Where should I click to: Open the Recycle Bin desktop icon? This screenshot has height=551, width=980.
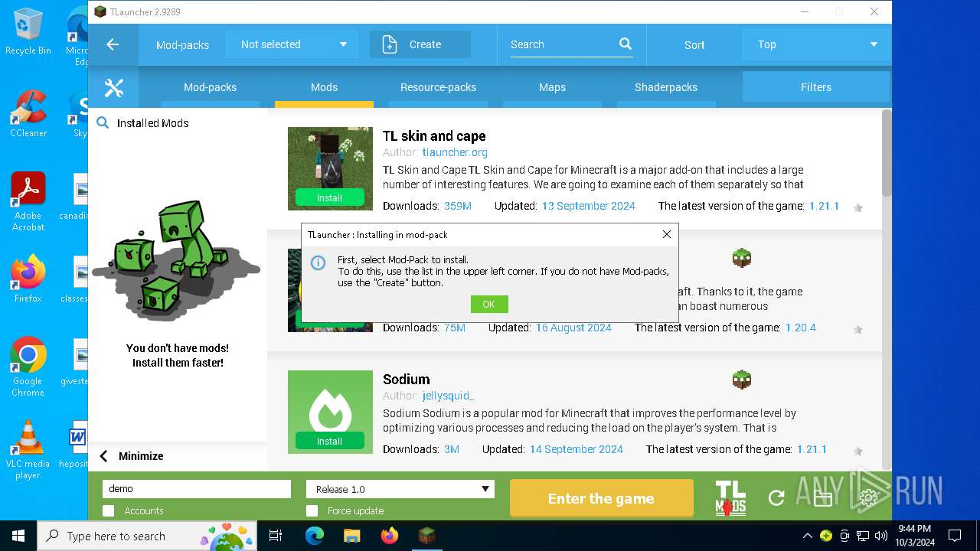pos(28,32)
